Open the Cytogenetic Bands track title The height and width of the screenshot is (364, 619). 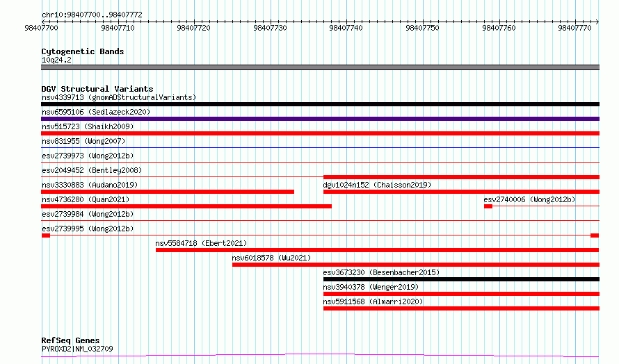83,51
